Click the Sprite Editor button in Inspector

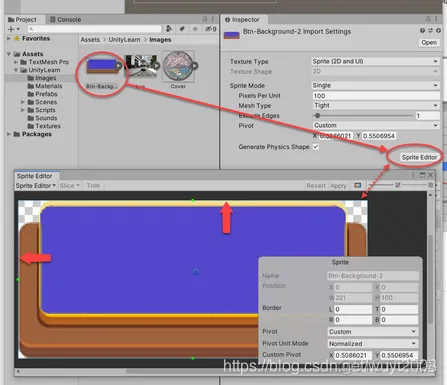419,157
